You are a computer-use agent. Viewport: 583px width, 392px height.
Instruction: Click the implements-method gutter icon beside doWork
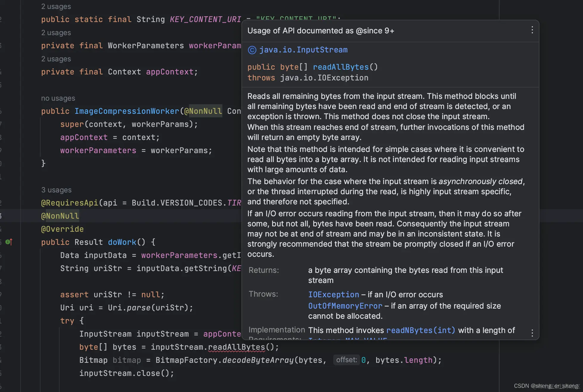pyautogui.click(x=9, y=242)
